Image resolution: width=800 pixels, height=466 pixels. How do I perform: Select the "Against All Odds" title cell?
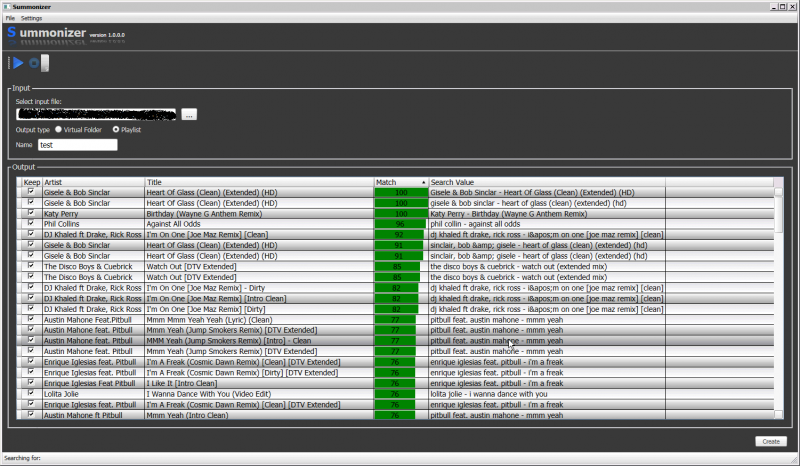click(259, 224)
